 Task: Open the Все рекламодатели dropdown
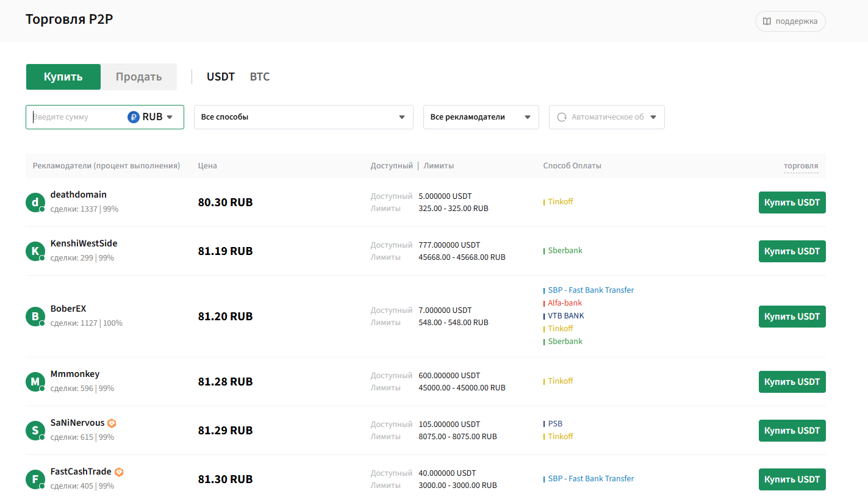tap(481, 117)
